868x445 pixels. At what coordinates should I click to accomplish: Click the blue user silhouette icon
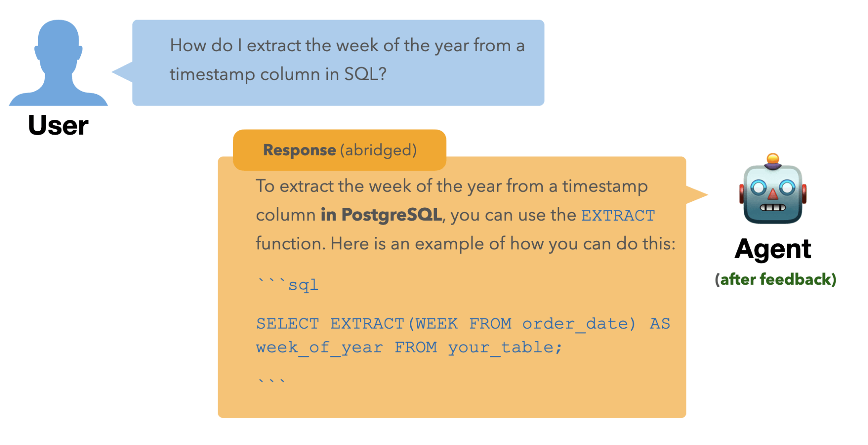point(58,62)
